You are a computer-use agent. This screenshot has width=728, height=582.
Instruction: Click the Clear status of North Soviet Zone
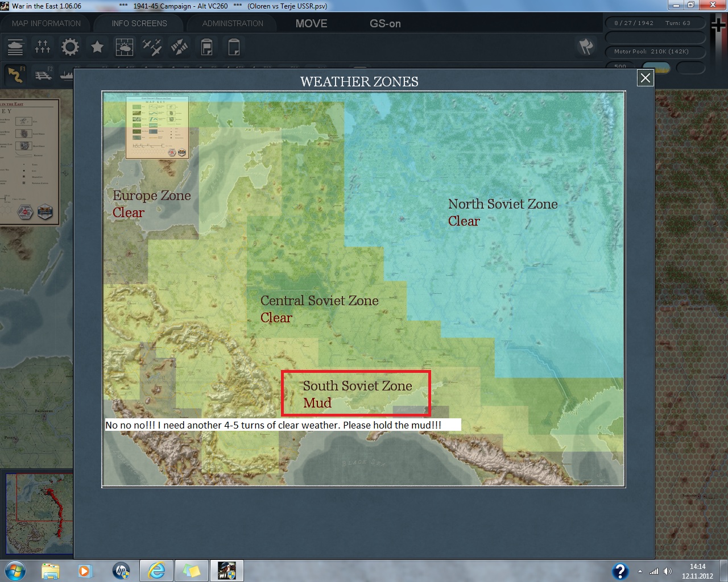pyautogui.click(x=464, y=221)
